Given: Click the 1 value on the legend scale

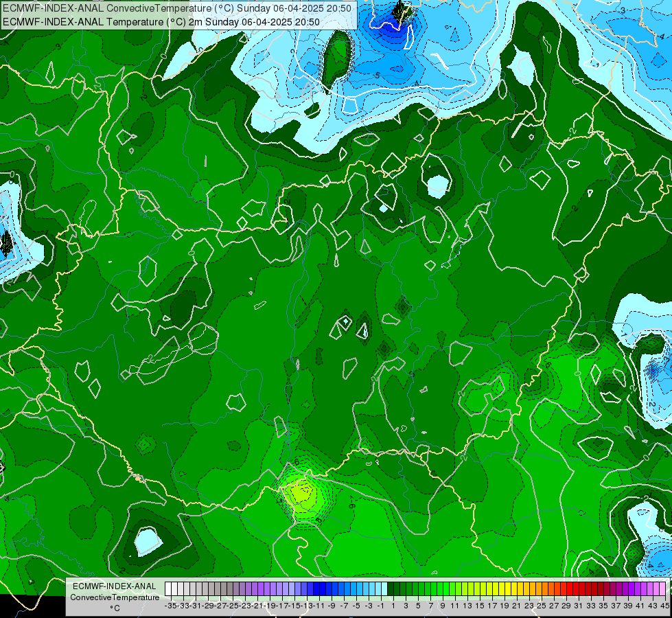Looking at the screenshot, I should coord(393,606).
